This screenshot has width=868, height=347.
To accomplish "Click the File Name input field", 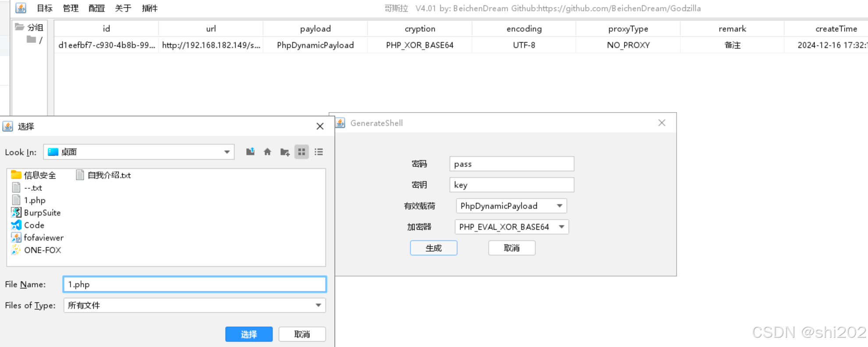I will pos(195,284).
